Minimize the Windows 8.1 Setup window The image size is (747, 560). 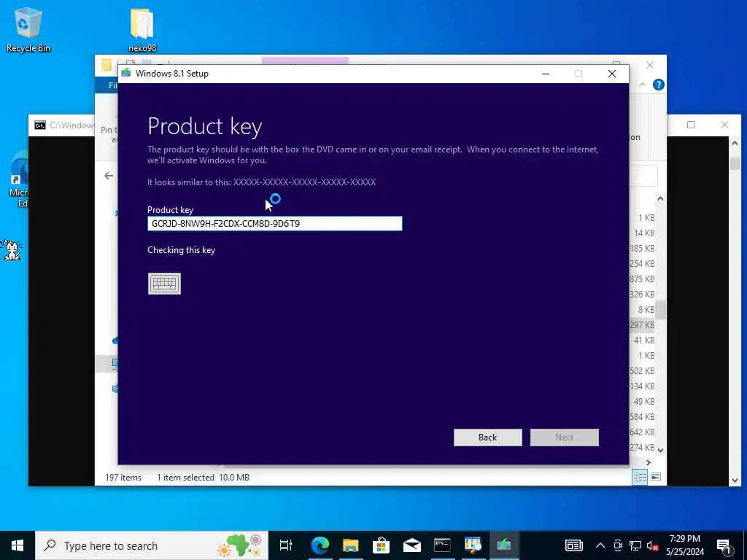coord(546,74)
